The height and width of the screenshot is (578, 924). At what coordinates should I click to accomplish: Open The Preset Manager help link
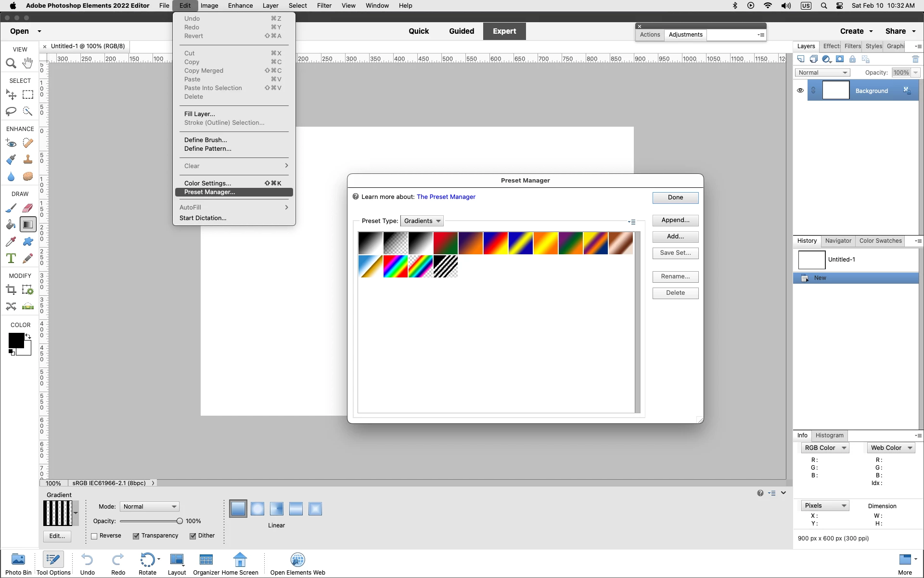tap(446, 197)
